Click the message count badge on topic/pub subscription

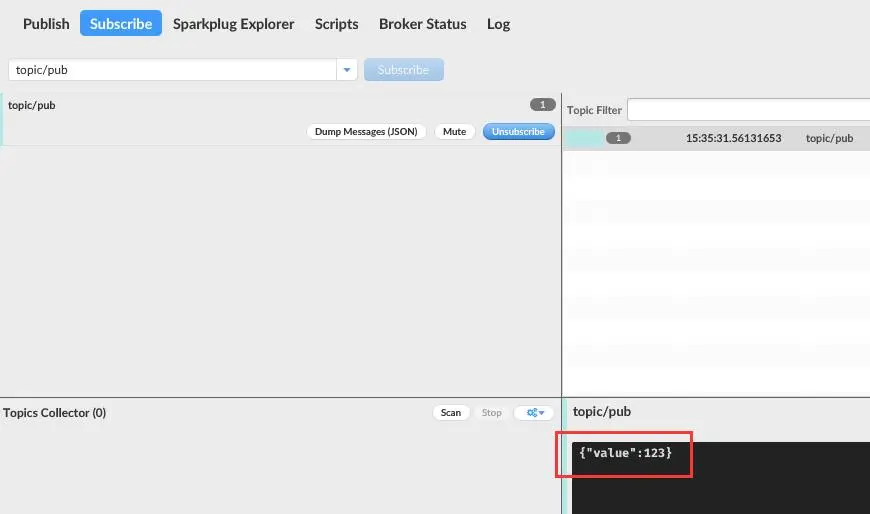pos(542,105)
